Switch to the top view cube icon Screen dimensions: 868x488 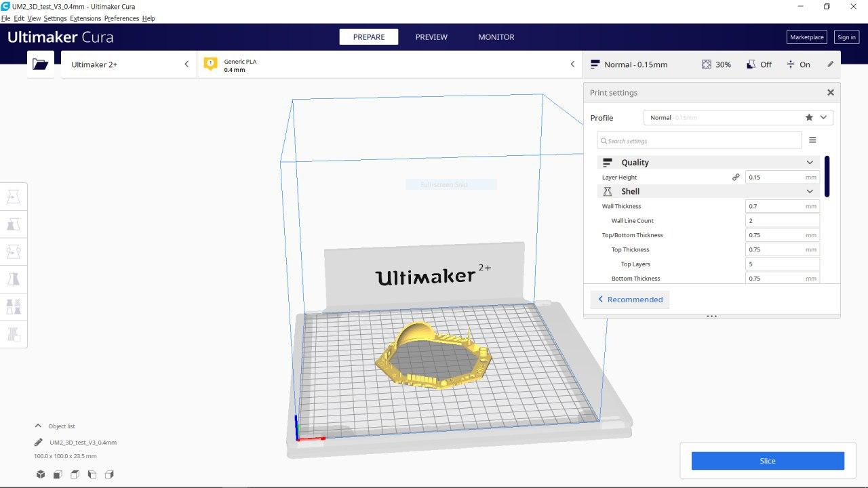tap(75, 474)
